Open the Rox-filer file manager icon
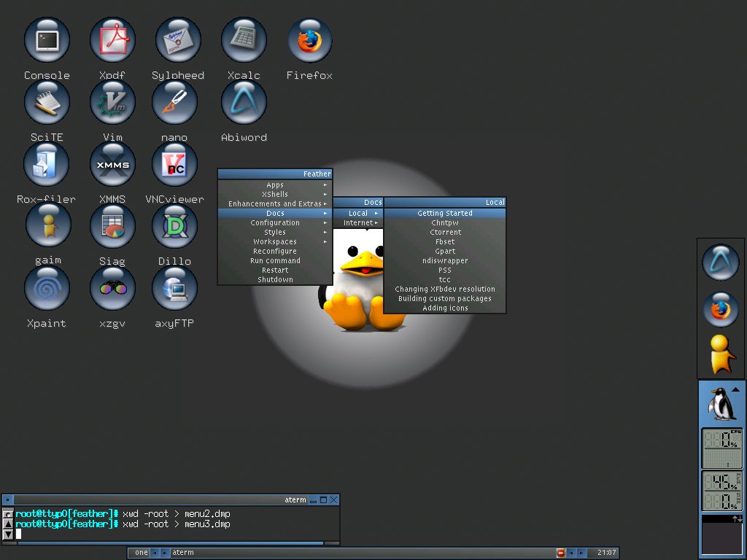 pyautogui.click(x=46, y=164)
